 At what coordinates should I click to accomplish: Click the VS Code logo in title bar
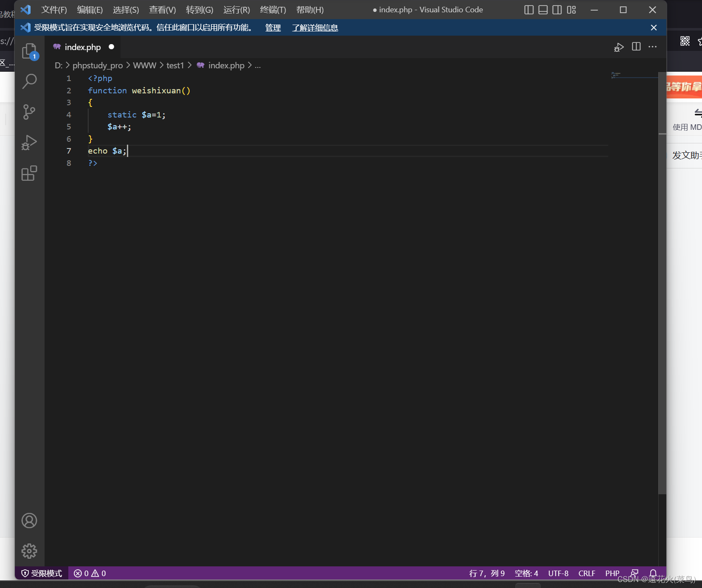point(25,9)
